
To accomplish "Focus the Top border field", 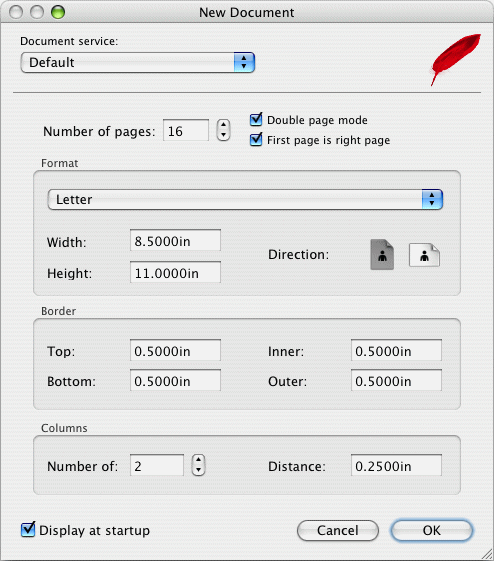I will pyautogui.click(x=175, y=350).
